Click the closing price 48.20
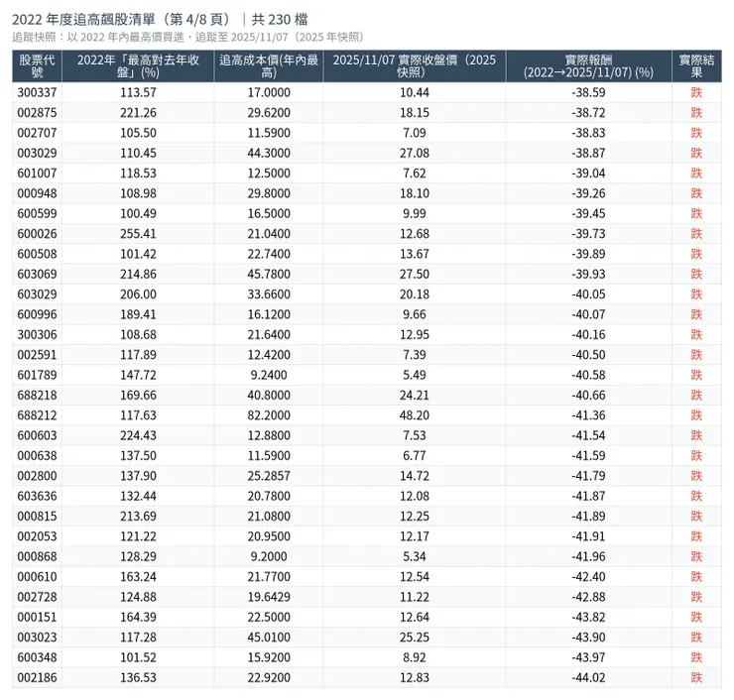 pos(415,415)
